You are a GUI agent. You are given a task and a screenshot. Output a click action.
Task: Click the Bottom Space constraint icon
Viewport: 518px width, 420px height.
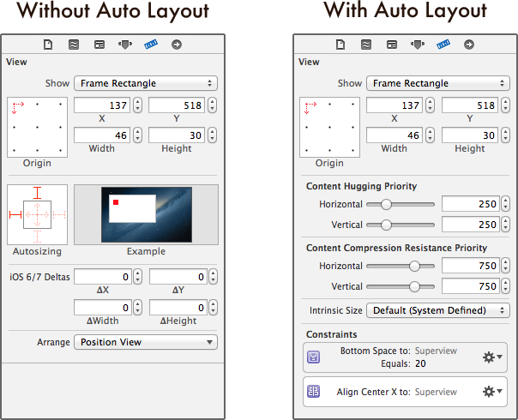(314, 357)
